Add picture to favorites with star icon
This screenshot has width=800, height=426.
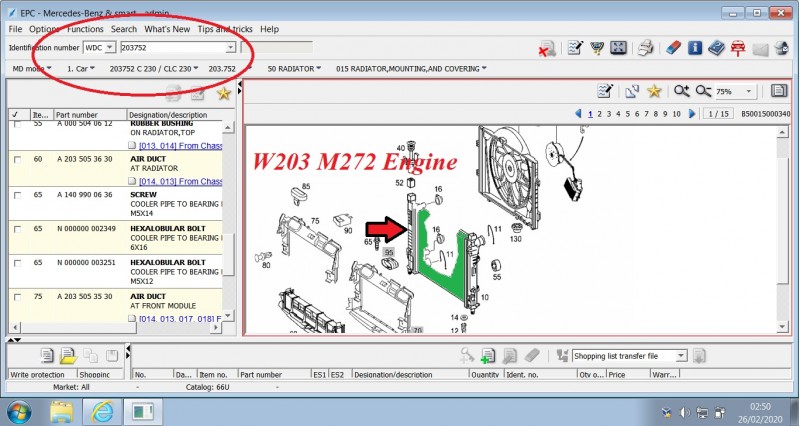click(x=654, y=91)
